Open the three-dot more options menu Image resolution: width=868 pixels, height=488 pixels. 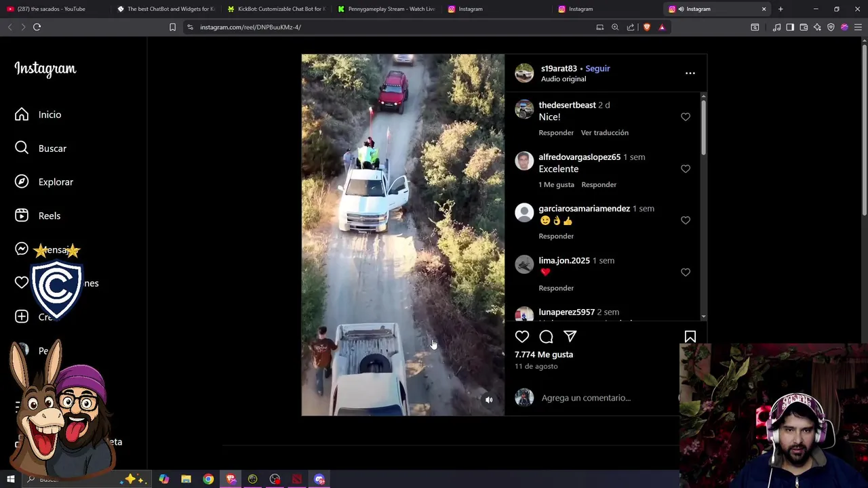coord(690,73)
